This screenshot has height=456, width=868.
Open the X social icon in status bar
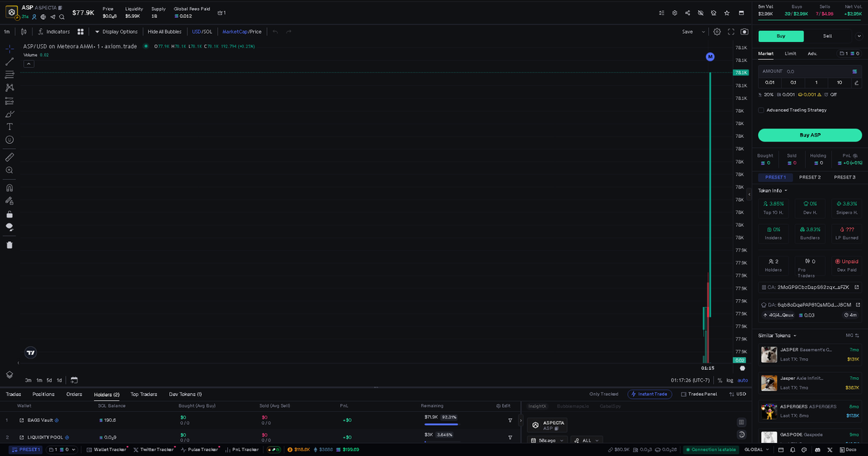[x=830, y=449]
